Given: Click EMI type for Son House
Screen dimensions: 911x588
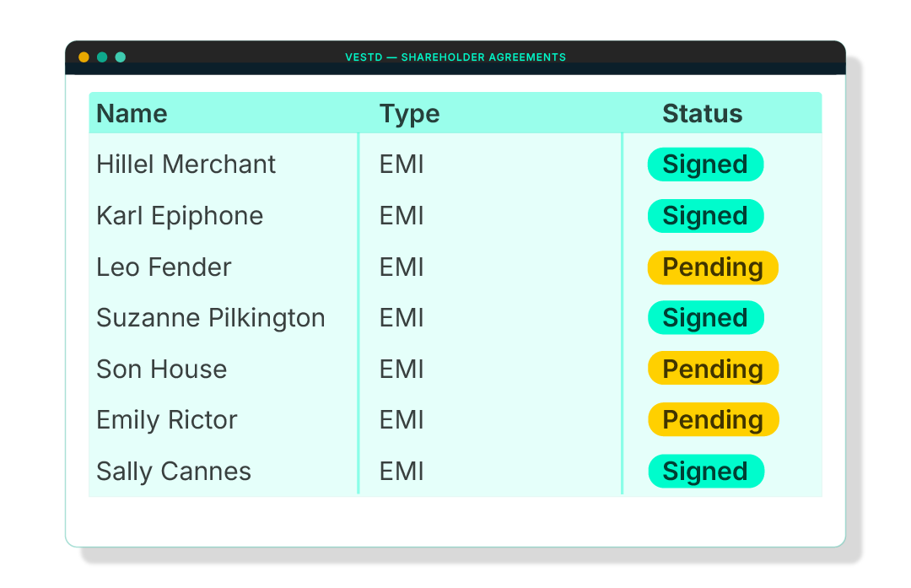Looking at the screenshot, I should pyautogui.click(x=402, y=369).
